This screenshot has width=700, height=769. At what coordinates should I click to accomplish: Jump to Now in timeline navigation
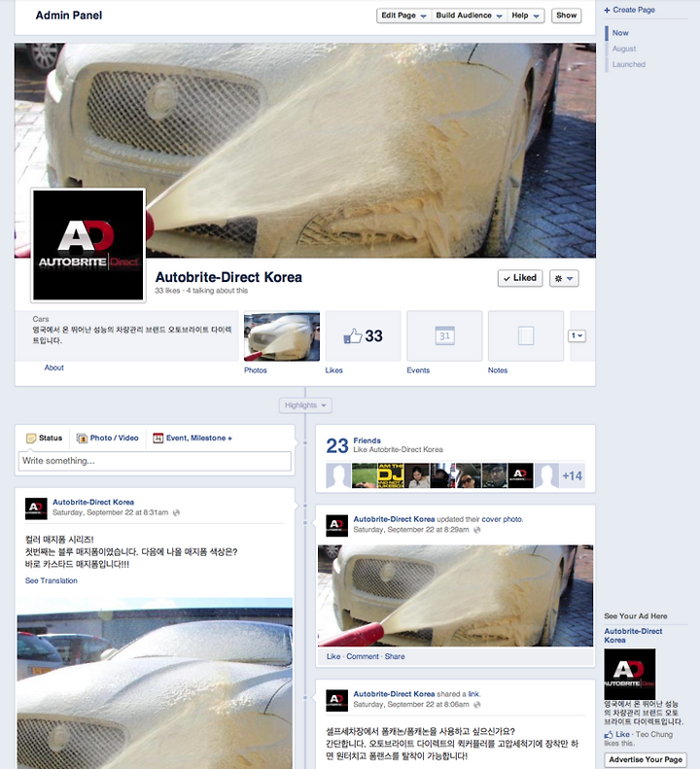620,33
